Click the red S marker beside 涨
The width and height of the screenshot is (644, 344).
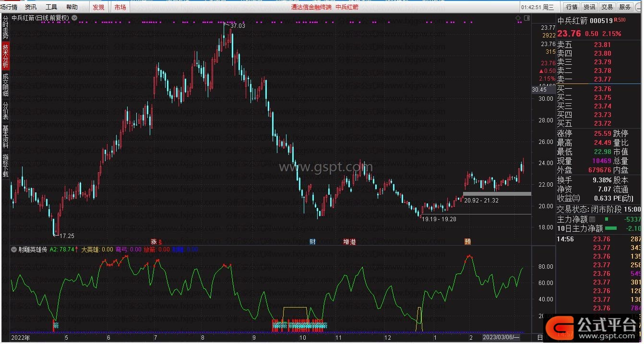[x=160, y=242]
